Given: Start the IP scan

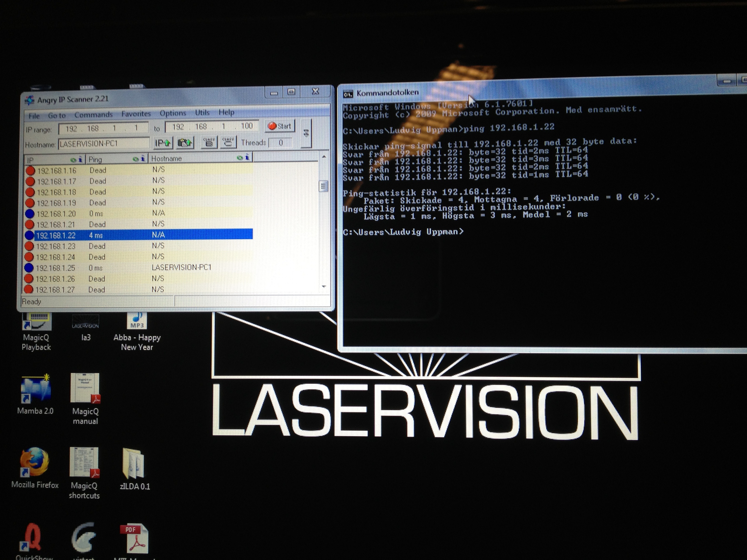Looking at the screenshot, I should point(280,126).
